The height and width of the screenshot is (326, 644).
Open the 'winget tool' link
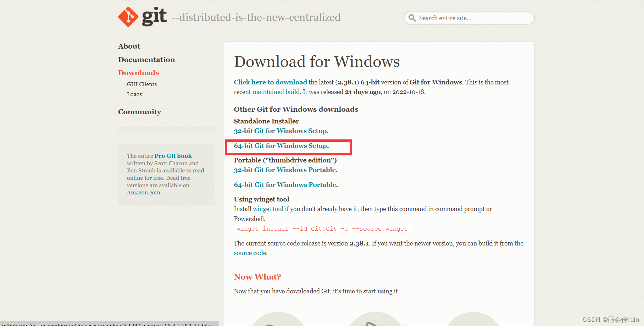point(268,209)
